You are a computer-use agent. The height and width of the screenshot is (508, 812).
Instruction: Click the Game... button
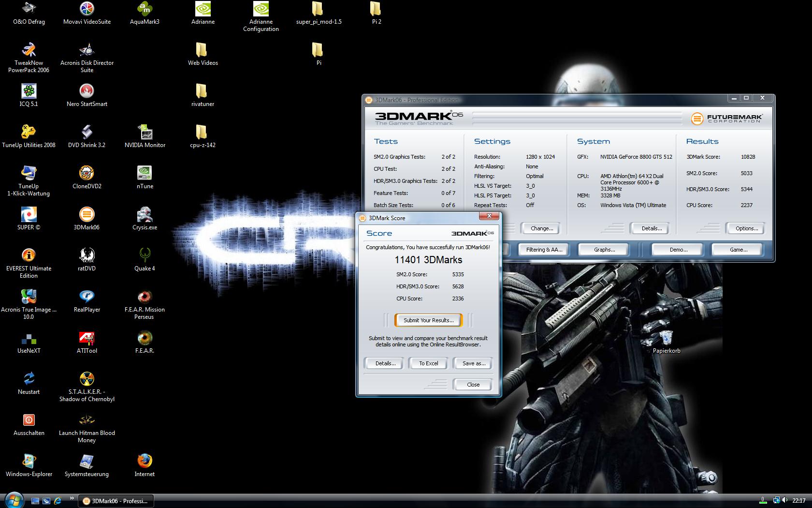click(738, 250)
